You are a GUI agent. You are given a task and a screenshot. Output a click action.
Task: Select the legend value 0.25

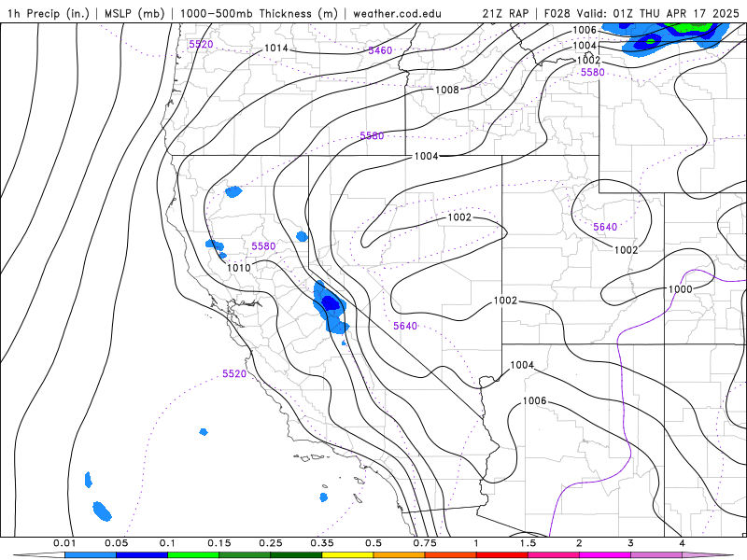271,543
